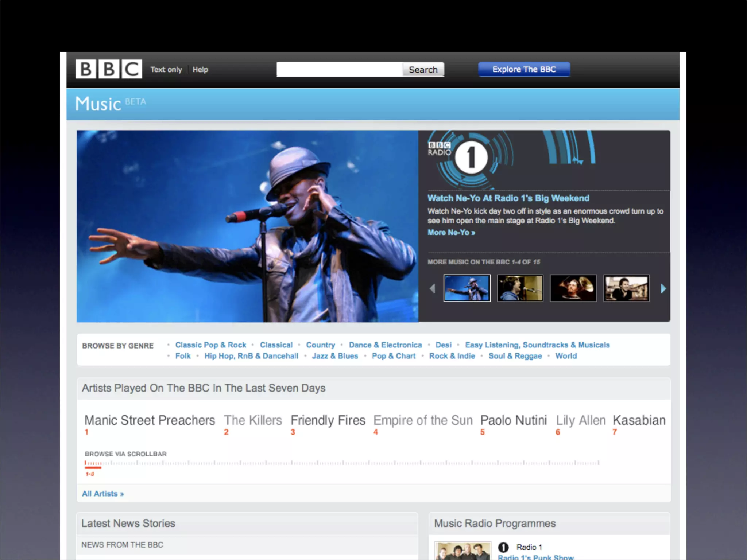Browse the Dance & Electronica genre

pos(385,345)
